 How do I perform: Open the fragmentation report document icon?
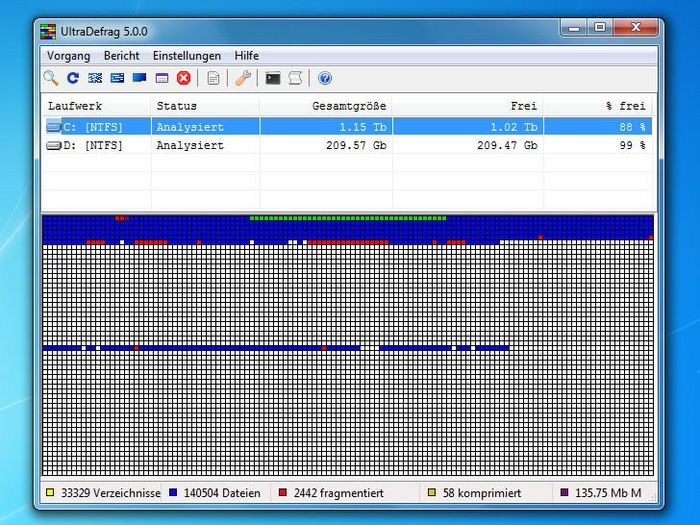pos(213,78)
